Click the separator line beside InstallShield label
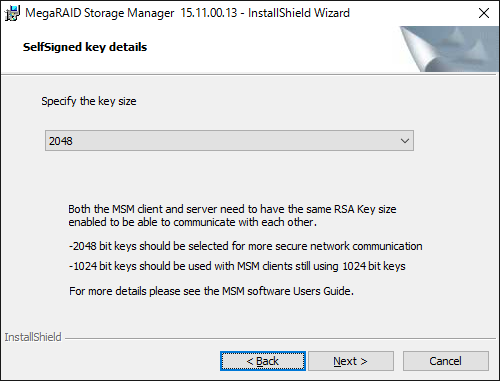 click(281, 339)
